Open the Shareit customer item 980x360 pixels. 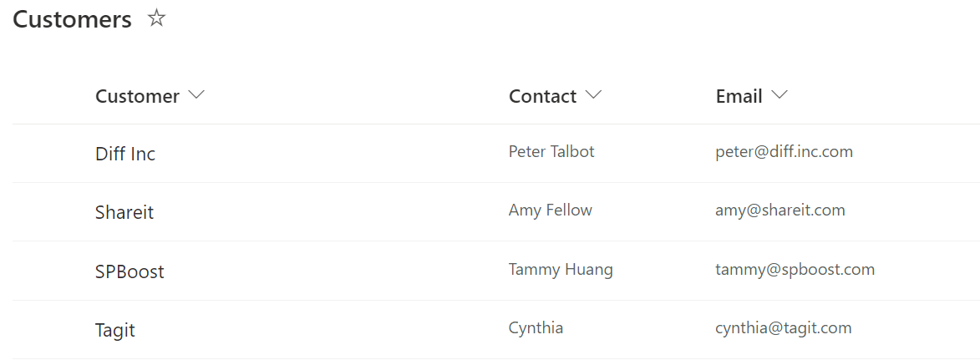coord(124,212)
